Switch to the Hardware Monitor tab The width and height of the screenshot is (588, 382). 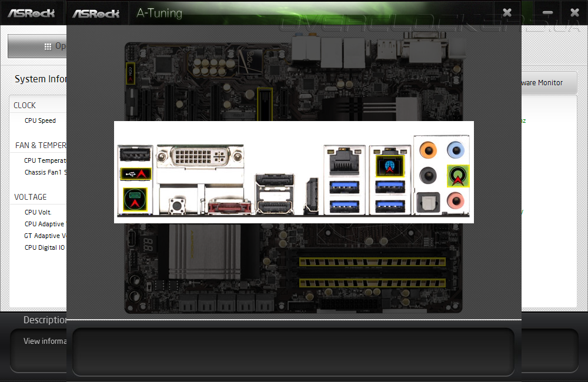(x=549, y=82)
